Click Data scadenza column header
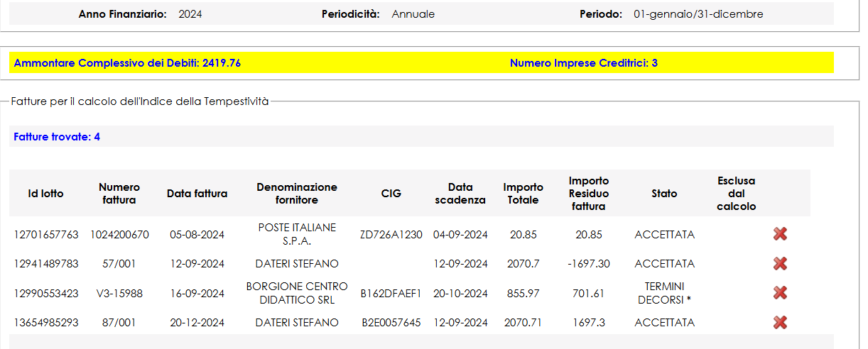The height and width of the screenshot is (349, 868). click(460, 193)
